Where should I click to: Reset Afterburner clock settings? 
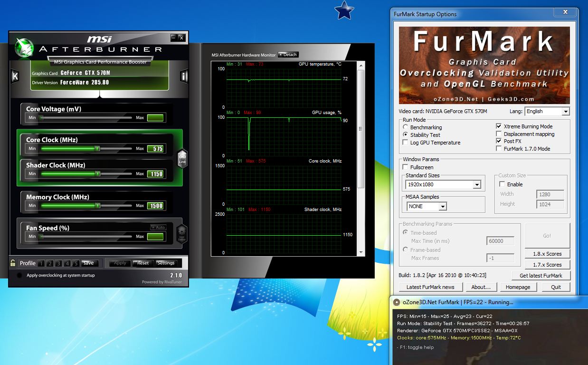pyautogui.click(x=143, y=263)
